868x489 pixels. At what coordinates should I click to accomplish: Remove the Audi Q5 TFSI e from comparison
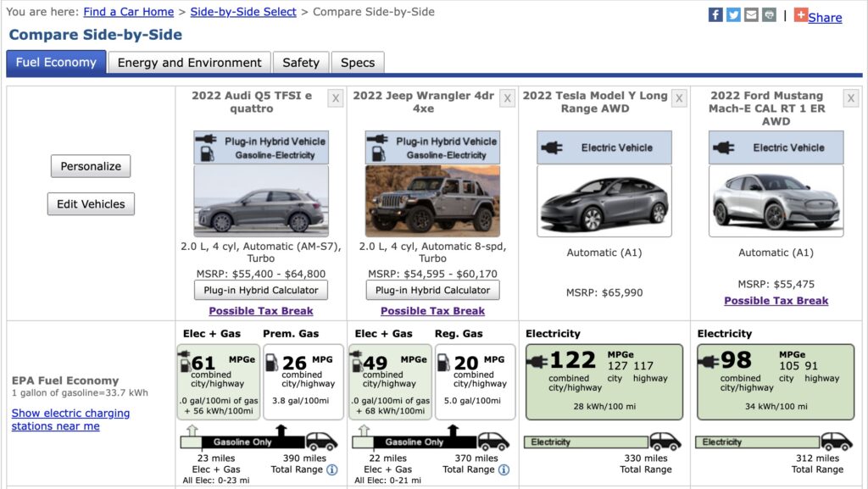point(336,98)
